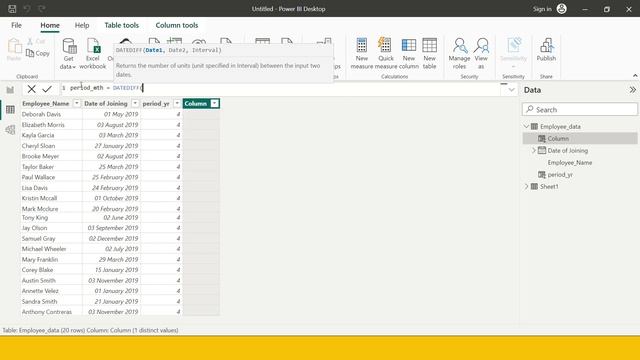This screenshot has height=360, width=640.
Task: Expand the formula bar with down arrow
Action: coord(511,90)
